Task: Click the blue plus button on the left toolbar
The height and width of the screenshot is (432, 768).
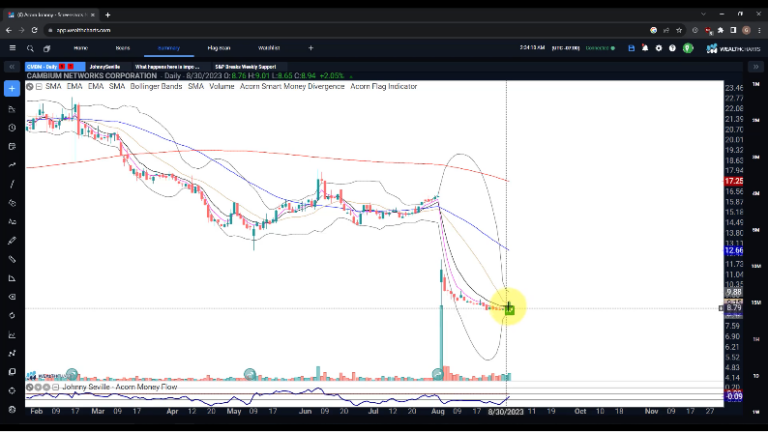Action: tap(12, 89)
